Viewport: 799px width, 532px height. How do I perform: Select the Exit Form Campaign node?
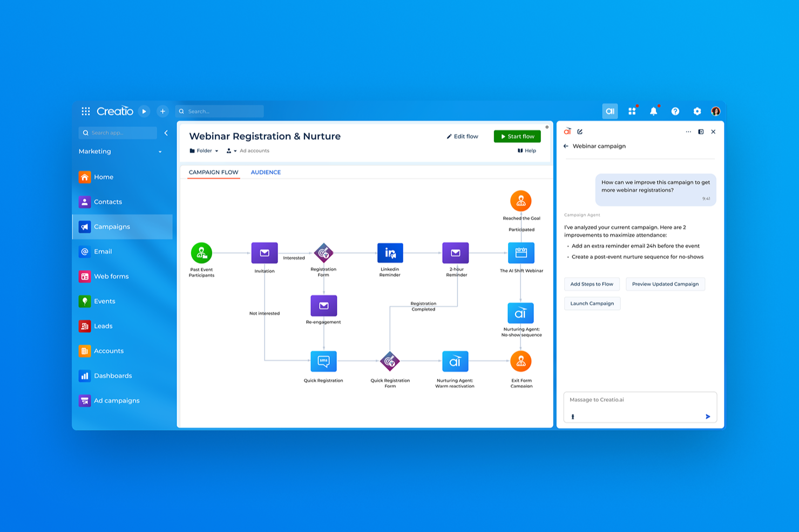point(521,361)
